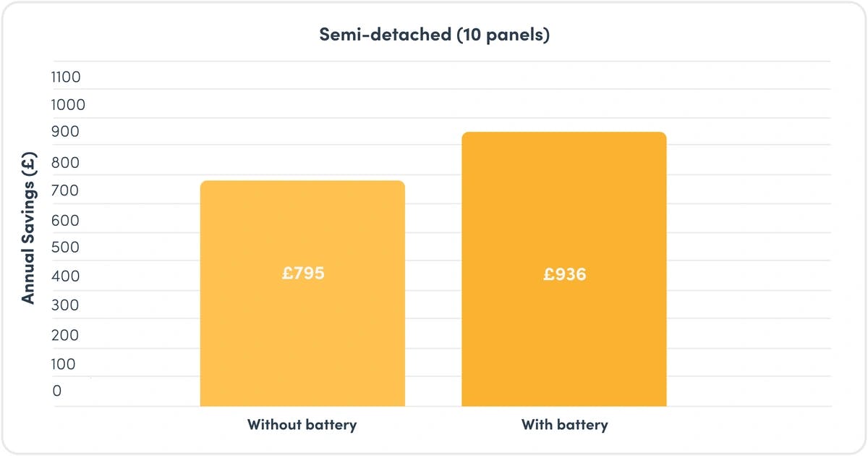Click the 700 y-axis tick label
The width and height of the screenshot is (868, 456).
point(66,192)
